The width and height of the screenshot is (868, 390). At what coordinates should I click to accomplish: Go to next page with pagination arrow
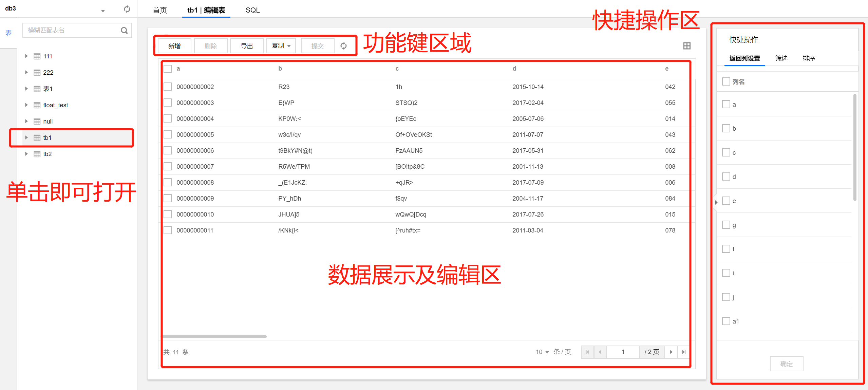671,352
